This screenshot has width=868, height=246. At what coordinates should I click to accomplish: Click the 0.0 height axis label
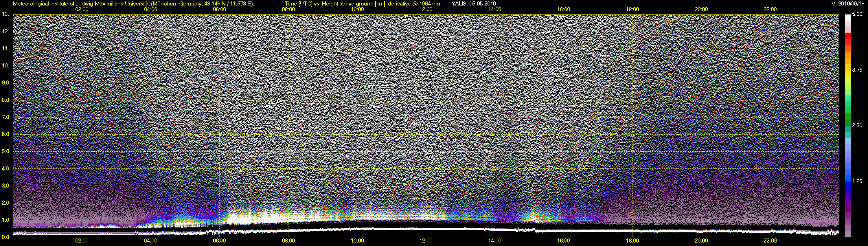(5, 237)
